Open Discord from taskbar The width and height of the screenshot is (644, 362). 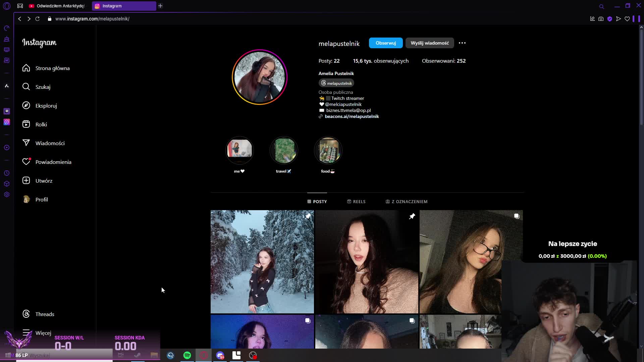pyautogui.click(x=220, y=355)
